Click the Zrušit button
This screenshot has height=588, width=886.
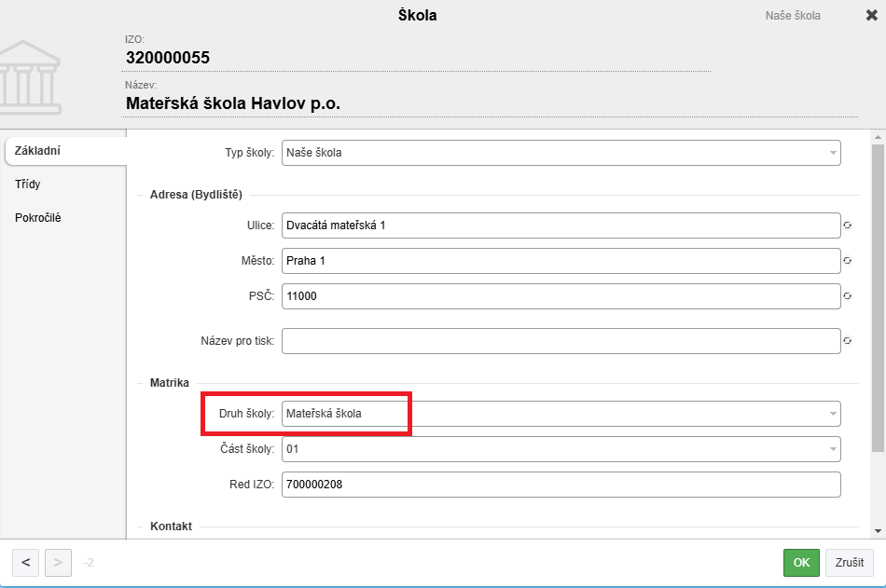850,563
